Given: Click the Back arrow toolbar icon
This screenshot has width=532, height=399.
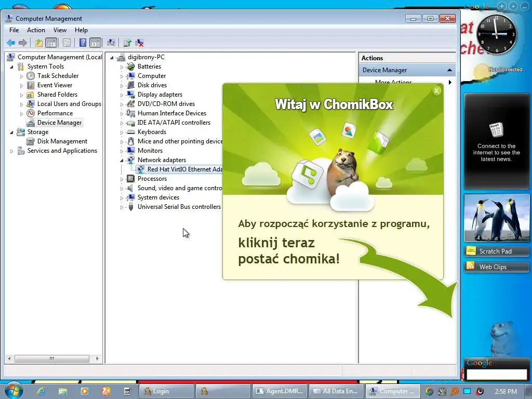Looking at the screenshot, I should 11,43.
